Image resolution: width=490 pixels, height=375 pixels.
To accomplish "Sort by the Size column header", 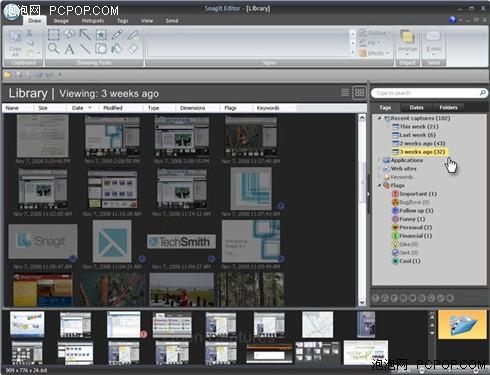I will pos(49,108).
